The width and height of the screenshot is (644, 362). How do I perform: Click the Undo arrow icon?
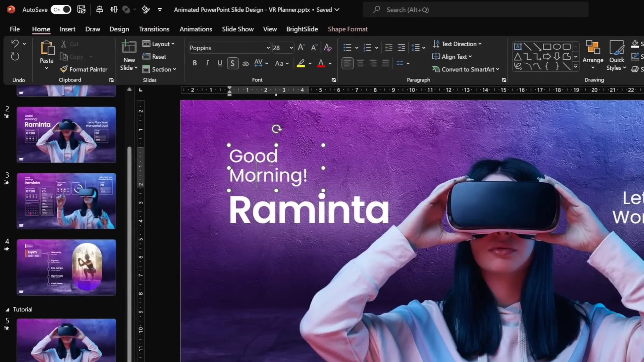click(x=15, y=44)
